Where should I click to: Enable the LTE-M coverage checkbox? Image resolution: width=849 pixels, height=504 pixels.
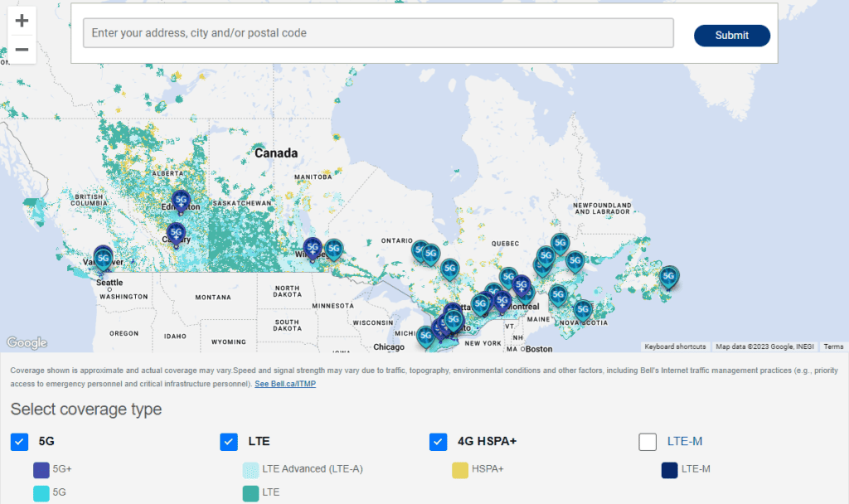point(648,442)
